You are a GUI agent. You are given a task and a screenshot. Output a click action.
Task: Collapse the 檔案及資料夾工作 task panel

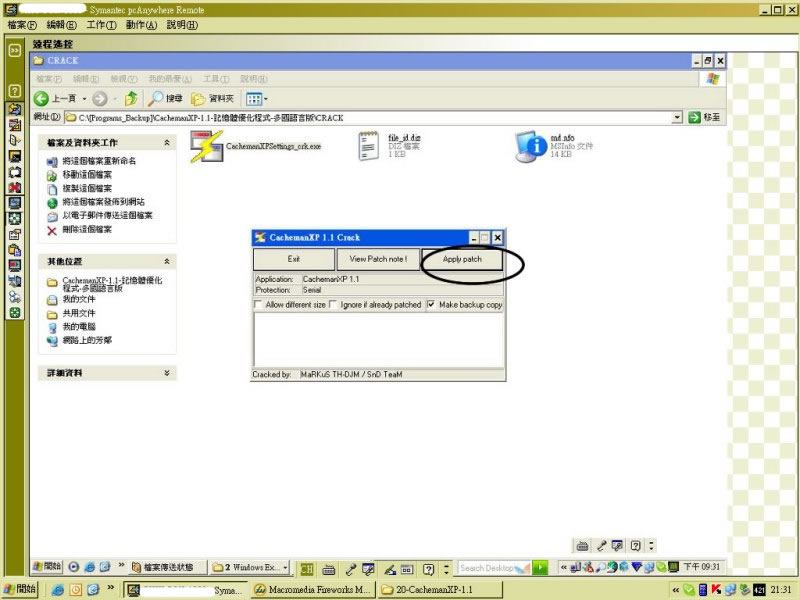[x=167, y=143]
